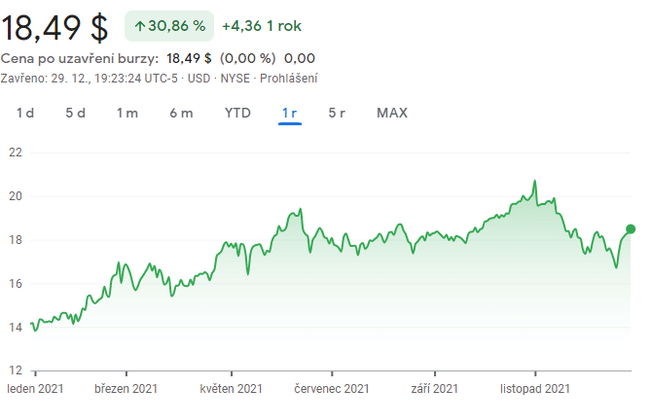The height and width of the screenshot is (415, 650).
Task: Open the 6 m chart view
Action: (x=181, y=113)
